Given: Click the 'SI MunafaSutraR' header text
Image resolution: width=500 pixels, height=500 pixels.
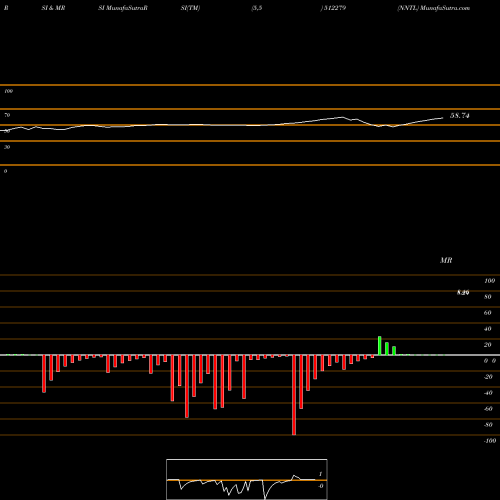Looking at the screenshot, I should tap(123, 8).
